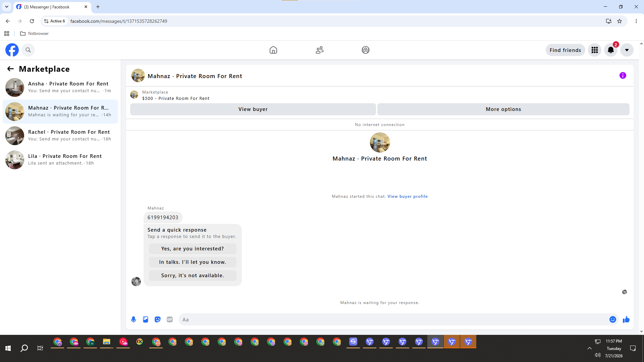Reload the page in browser toolbar
This screenshot has width=644, height=362.
click(x=32, y=21)
